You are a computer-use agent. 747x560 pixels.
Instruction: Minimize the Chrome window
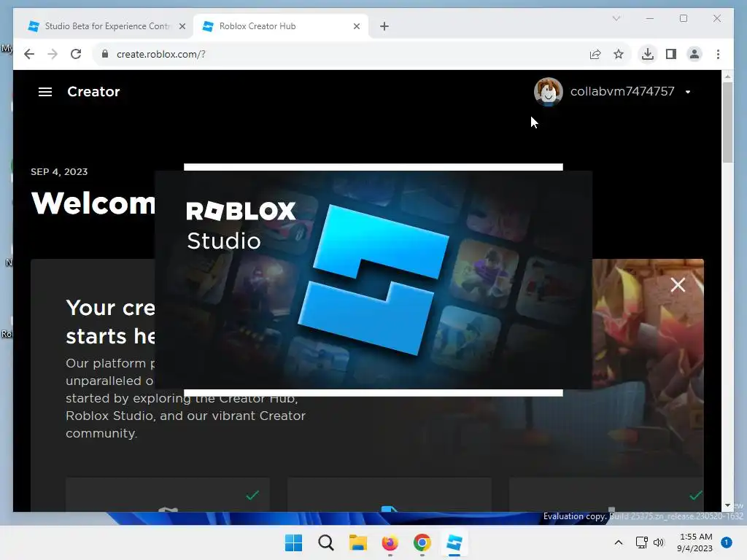[x=650, y=18]
